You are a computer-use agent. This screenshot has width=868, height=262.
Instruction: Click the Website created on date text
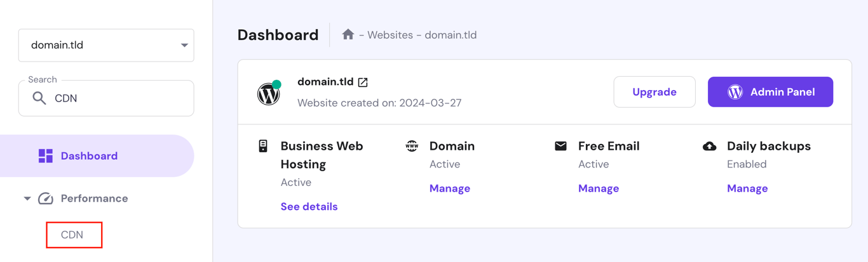(x=379, y=103)
